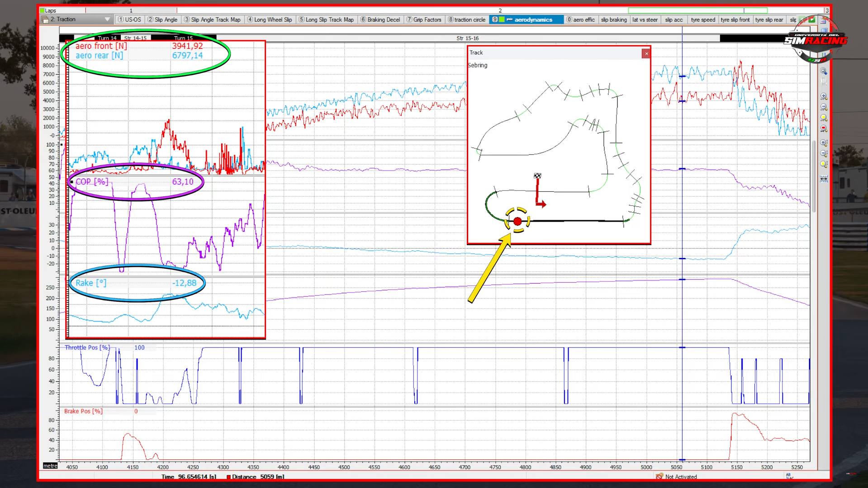Click the red zoom-to-selection icon
Image resolution: width=868 pixels, height=488 pixels.
[824, 129]
